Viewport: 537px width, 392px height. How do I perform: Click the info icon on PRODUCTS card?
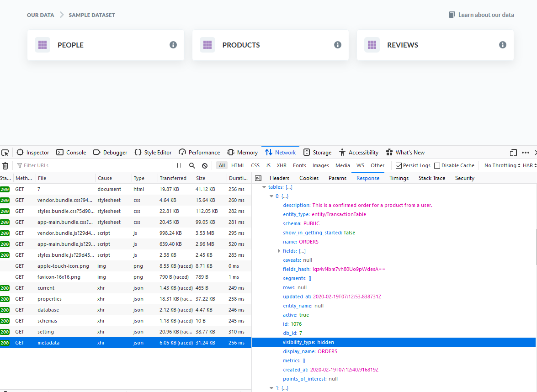click(338, 45)
